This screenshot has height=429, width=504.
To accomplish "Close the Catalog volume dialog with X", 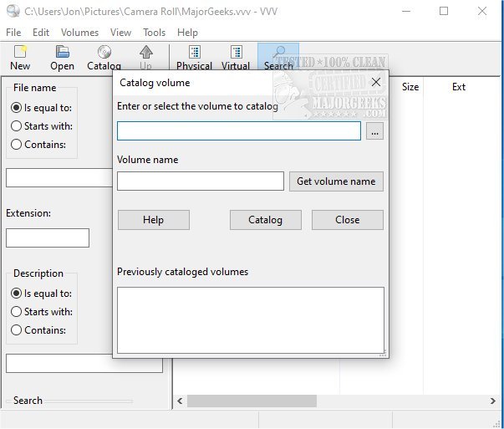I will click(x=375, y=83).
